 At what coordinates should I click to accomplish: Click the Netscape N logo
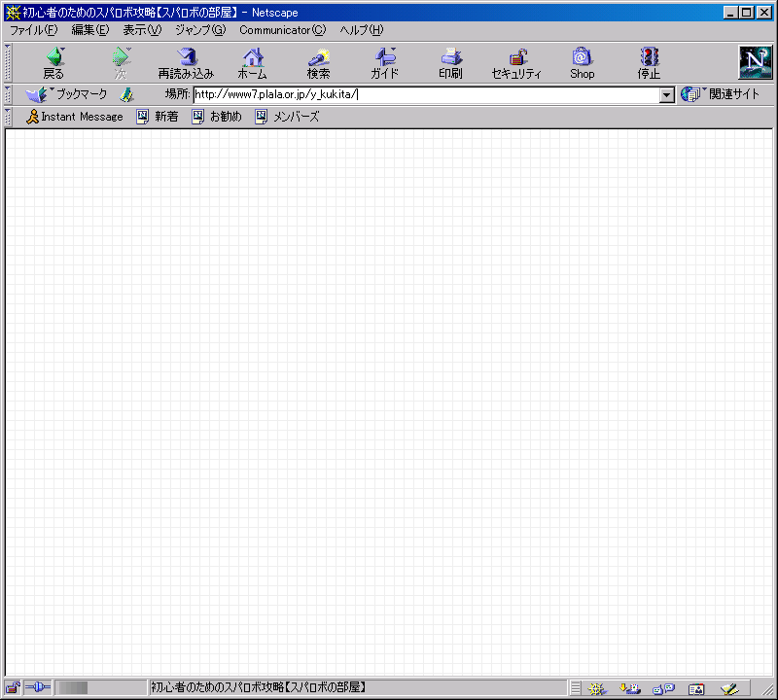(756, 62)
